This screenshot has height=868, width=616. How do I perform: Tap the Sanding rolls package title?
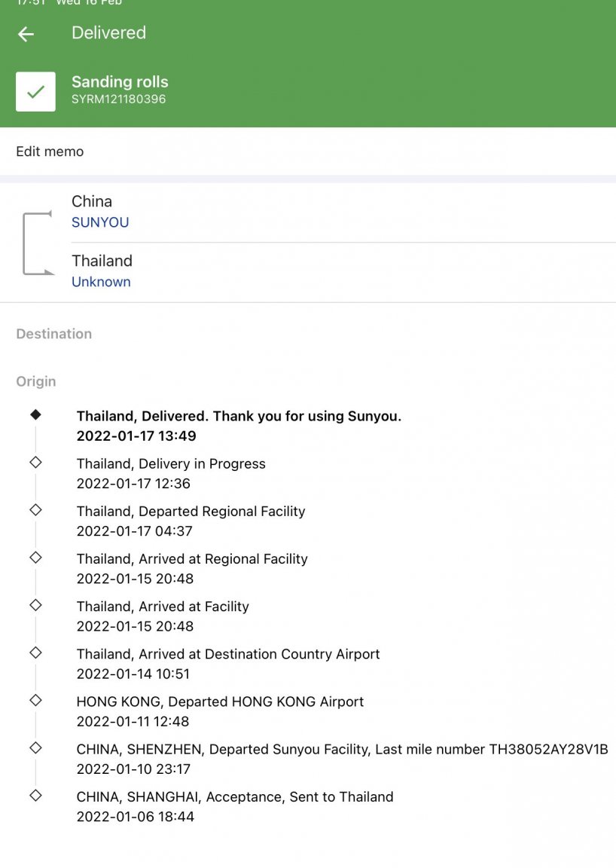coord(120,82)
